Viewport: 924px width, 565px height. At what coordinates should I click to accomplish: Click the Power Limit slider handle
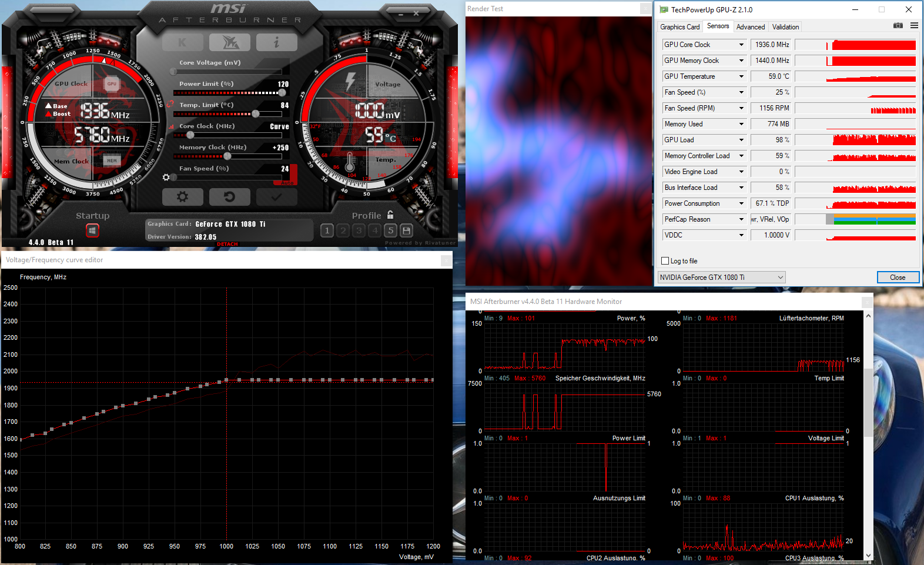(282, 93)
